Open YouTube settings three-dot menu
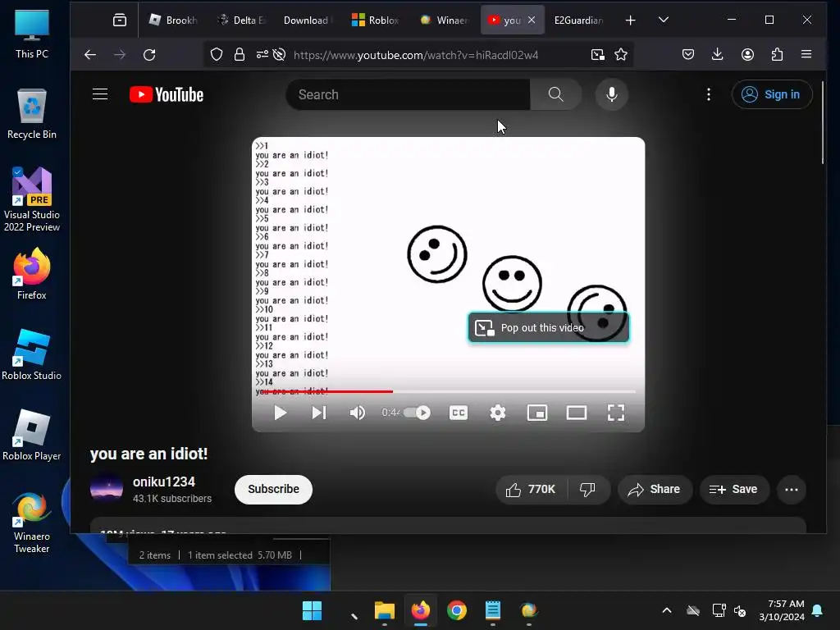This screenshot has height=630, width=840. pyautogui.click(x=709, y=95)
